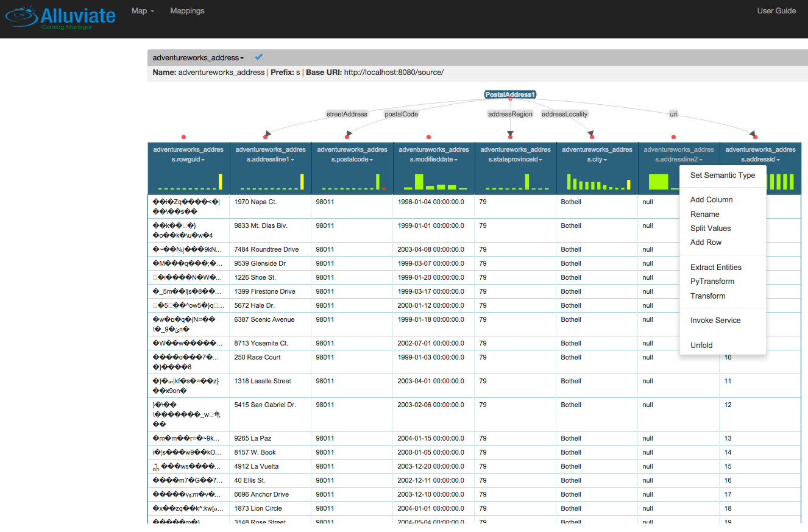The height and width of the screenshot is (532, 808).
Task: Click the histogram chart in the rowguid column
Action: click(x=190, y=182)
